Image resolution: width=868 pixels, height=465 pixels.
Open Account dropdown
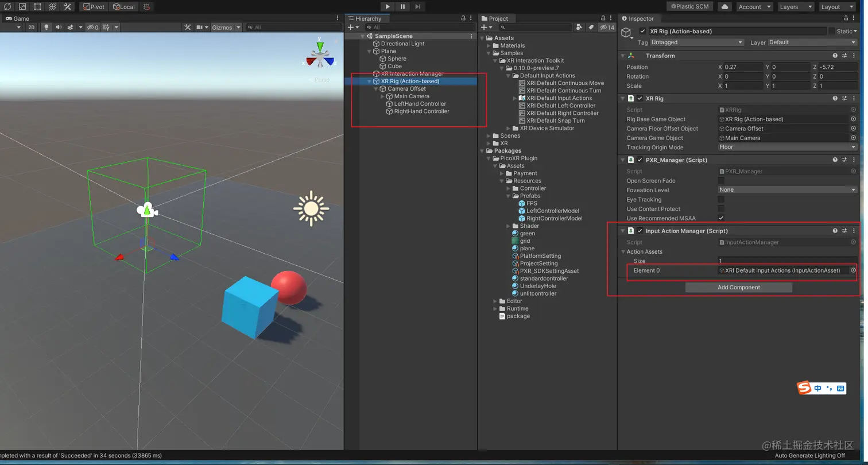click(754, 7)
